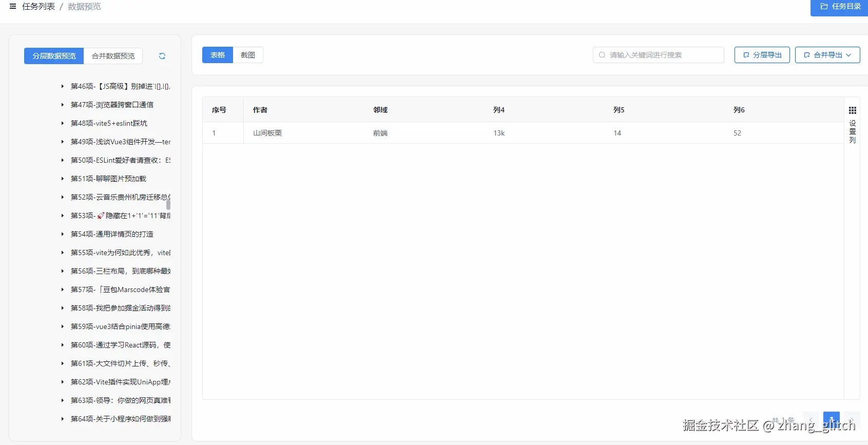Click the cell 前端 in the table row
868x445 pixels.
tap(380, 133)
